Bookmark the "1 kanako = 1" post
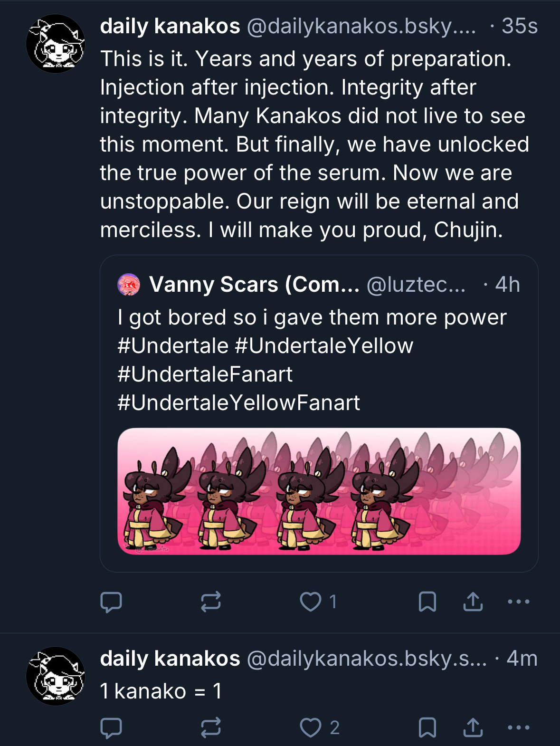The height and width of the screenshot is (746, 560). point(427,727)
